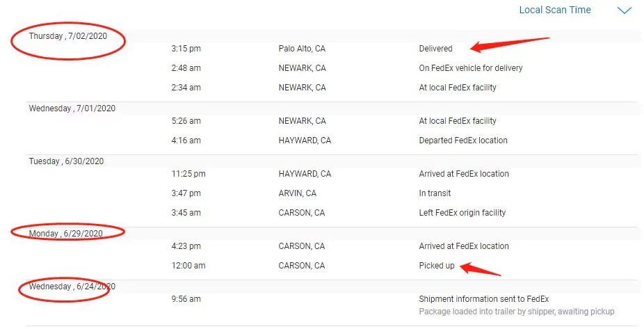This screenshot has height=329, width=644.
Task: Click the Departed FedEx location entry
Action: 463,141
